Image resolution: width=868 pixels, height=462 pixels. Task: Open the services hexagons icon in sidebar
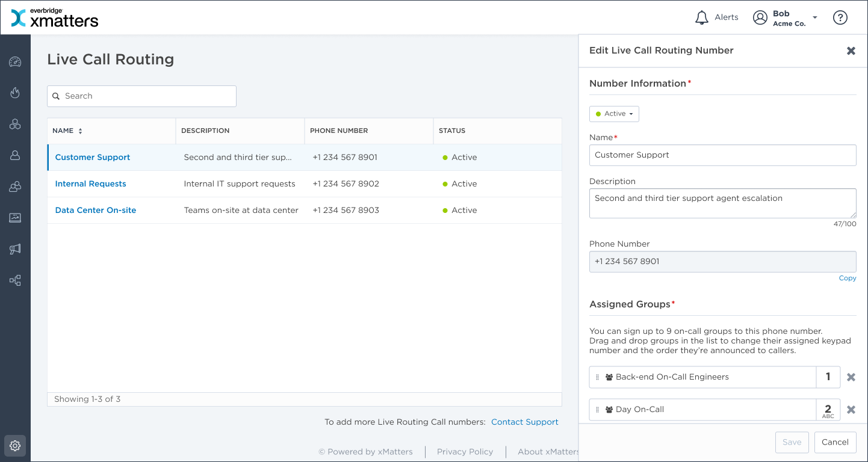click(x=15, y=124)
